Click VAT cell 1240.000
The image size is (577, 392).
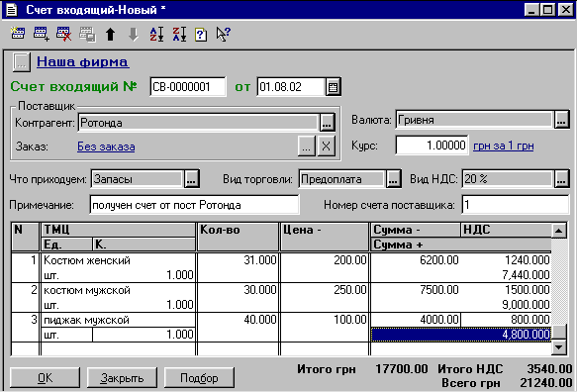coord(506,260)
